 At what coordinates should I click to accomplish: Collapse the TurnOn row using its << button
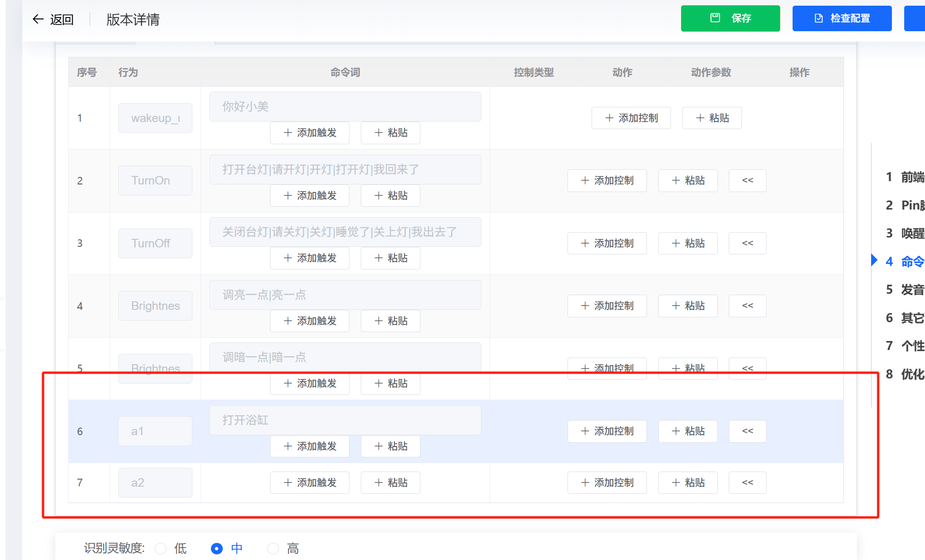tap(747, 180)
